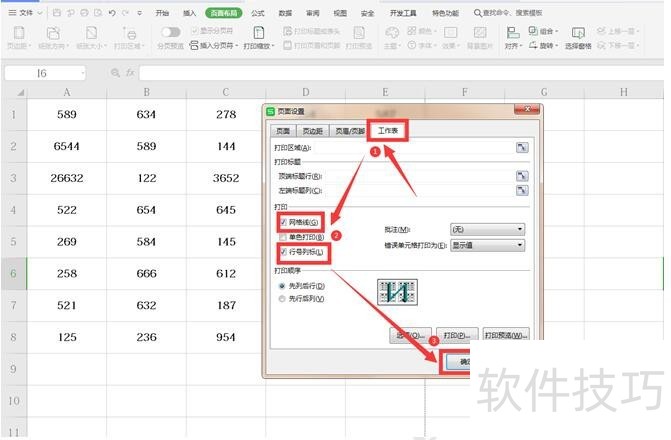
Task: Click 打印页眉和页脚 header footer icon
Action: (x=288, y=45)
